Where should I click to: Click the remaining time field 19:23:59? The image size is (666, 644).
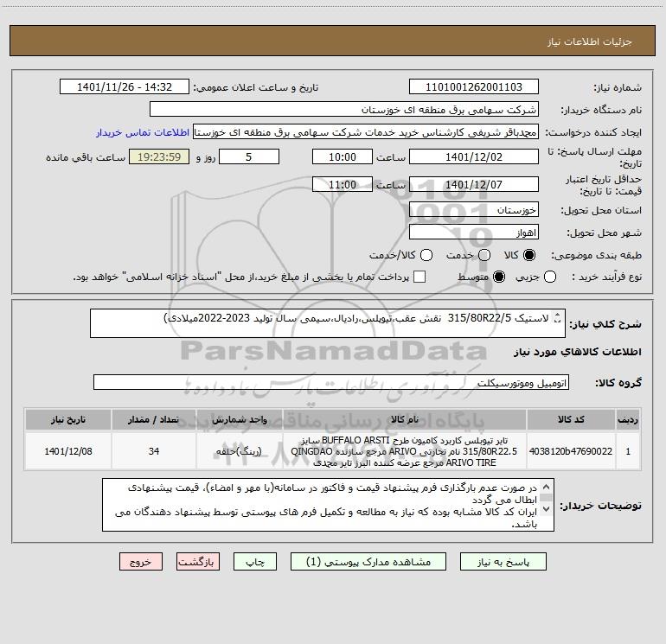[x=159, y=156]
